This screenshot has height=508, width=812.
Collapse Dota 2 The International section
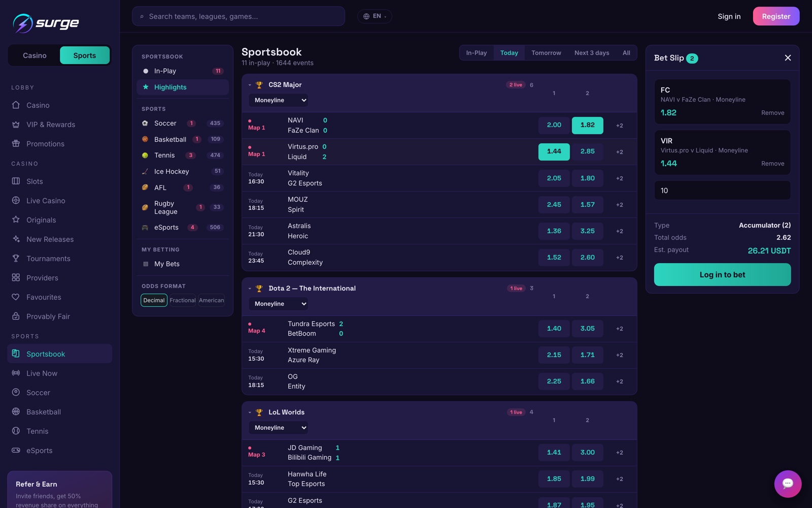pos(250,289)
